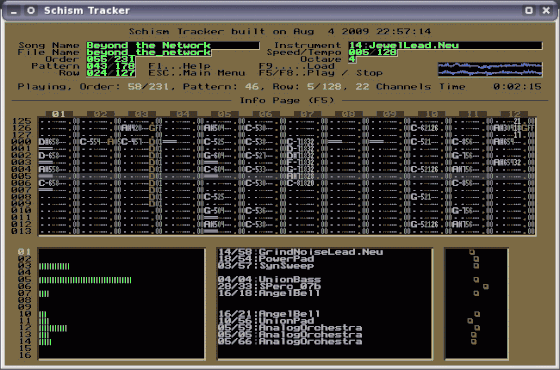Click the 'Info Page (F5)' heading

click(x=287, y=100)
